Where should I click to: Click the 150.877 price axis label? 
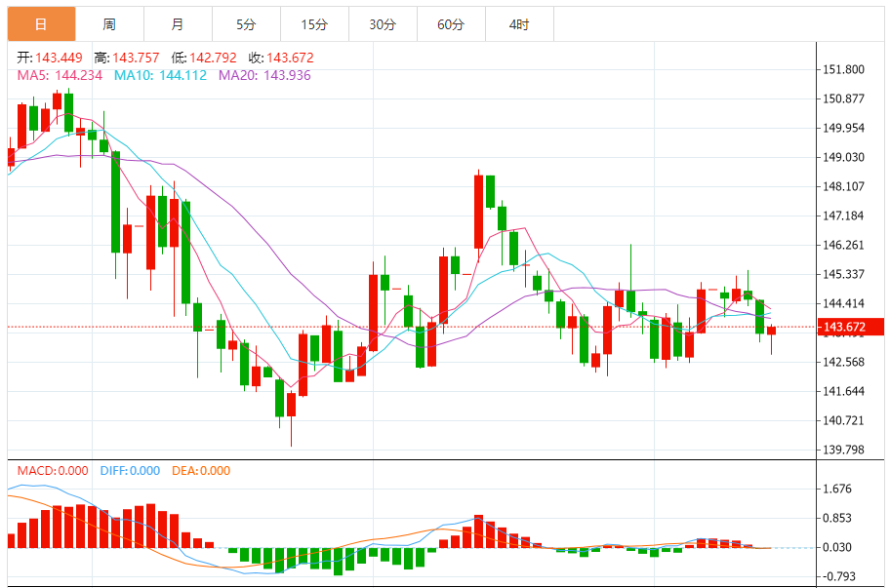tap(843, 98)
